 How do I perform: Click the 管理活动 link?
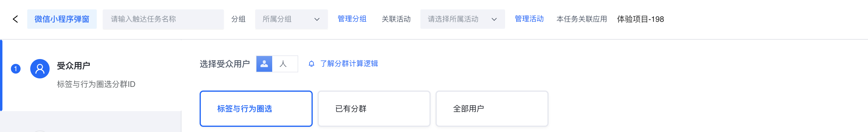click(x=529, y=19)
